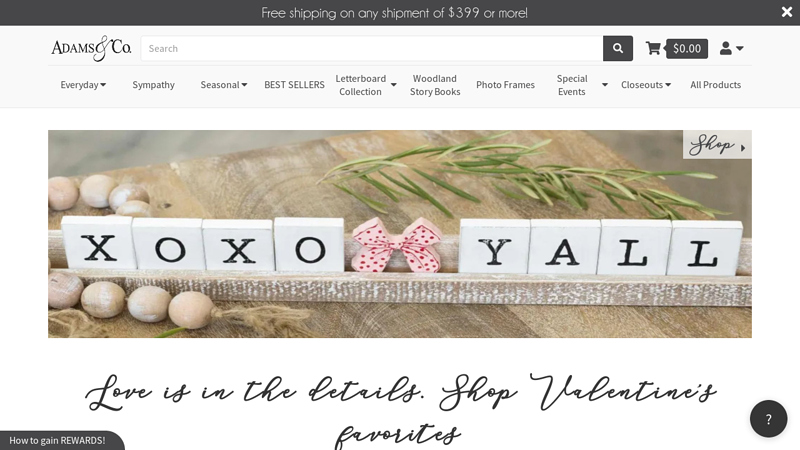Open the BEST SELLERS page
Screen dimensions: 800x450
294,85
